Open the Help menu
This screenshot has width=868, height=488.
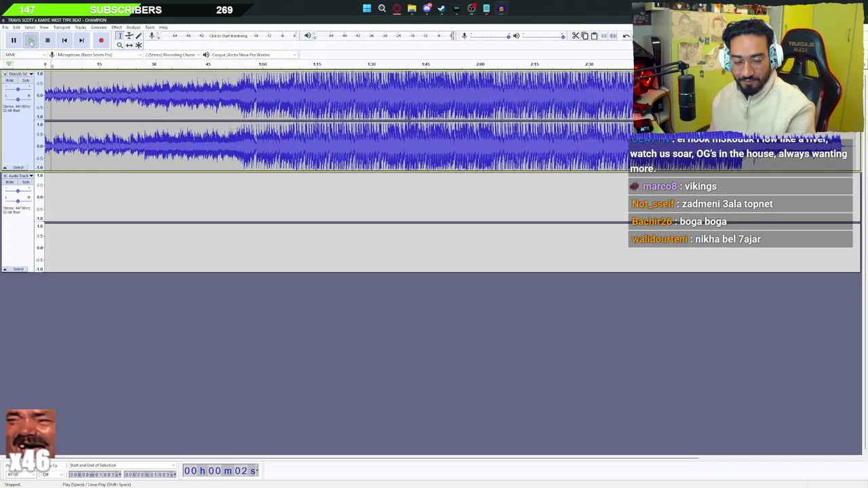coord(163,27)
